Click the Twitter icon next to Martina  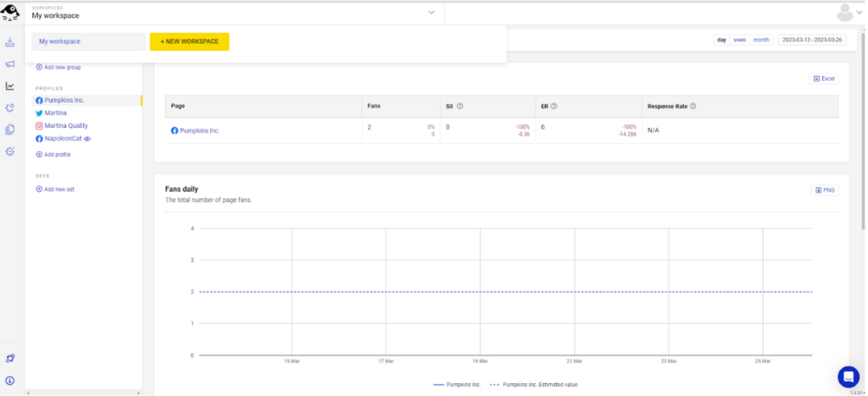pos(39,113)
